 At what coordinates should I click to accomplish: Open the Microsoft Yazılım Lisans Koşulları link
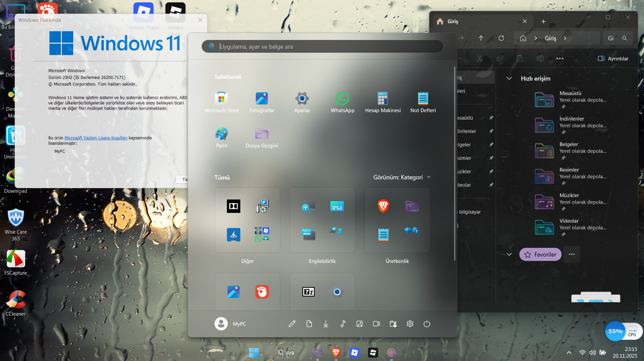pos(96,138)
